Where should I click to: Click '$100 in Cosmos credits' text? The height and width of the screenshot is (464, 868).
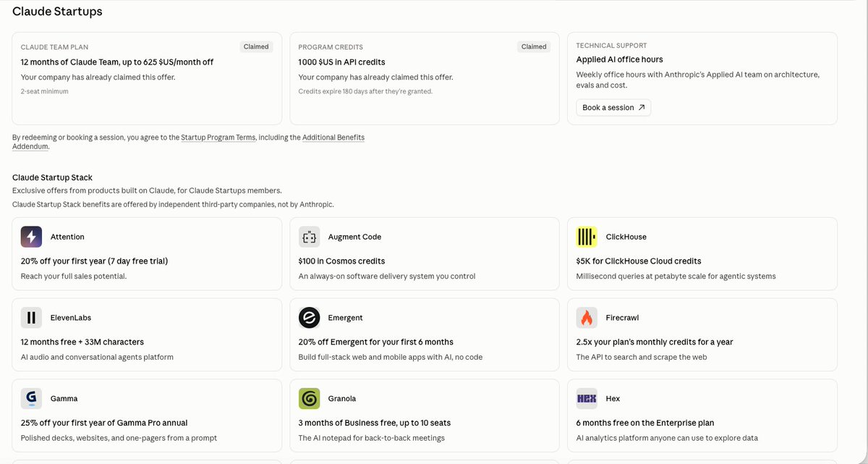click(341, 261)
